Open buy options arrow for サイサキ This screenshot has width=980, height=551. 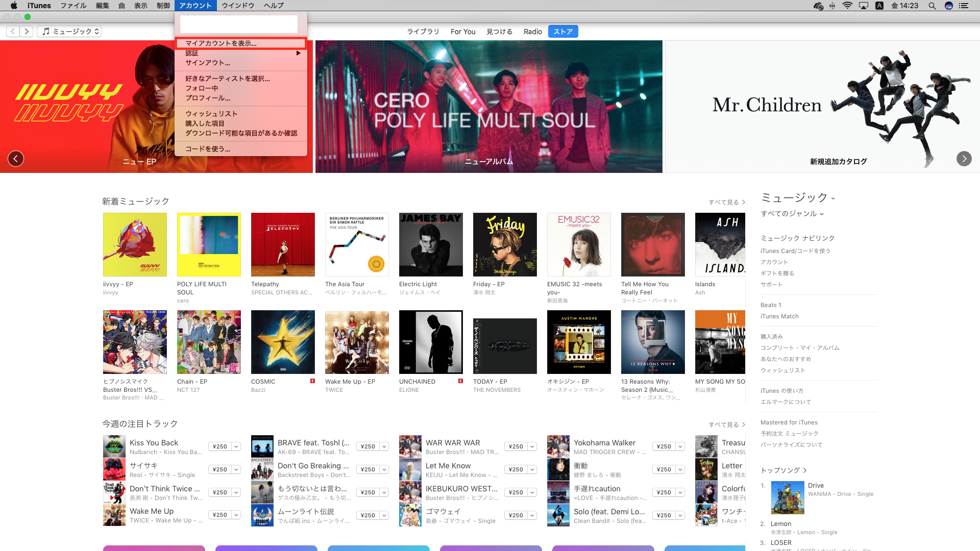point(236,469)
